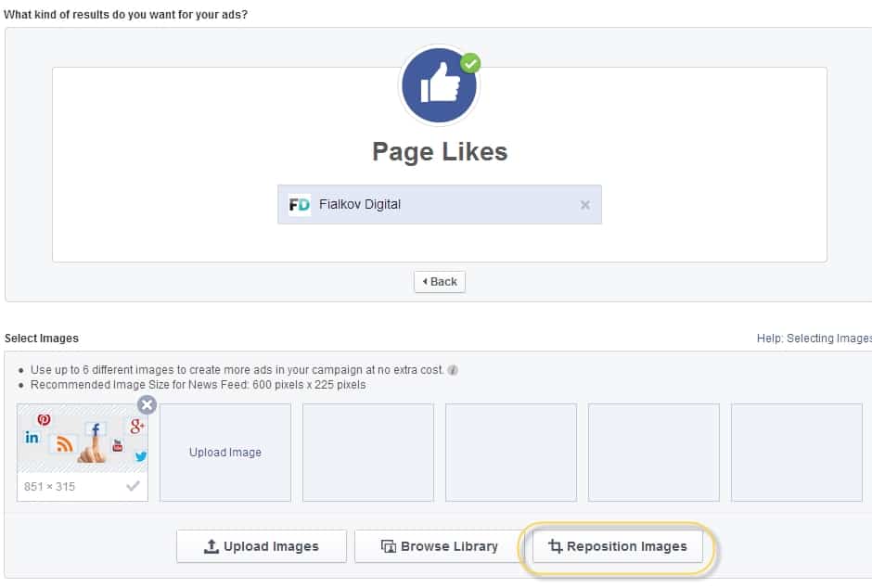Click the fourth empty image slot
This screenshot has width=872, height=588.
(511, 453)
